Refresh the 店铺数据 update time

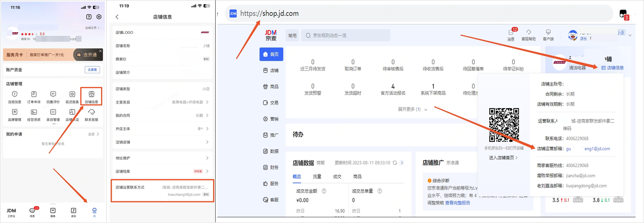395,163
